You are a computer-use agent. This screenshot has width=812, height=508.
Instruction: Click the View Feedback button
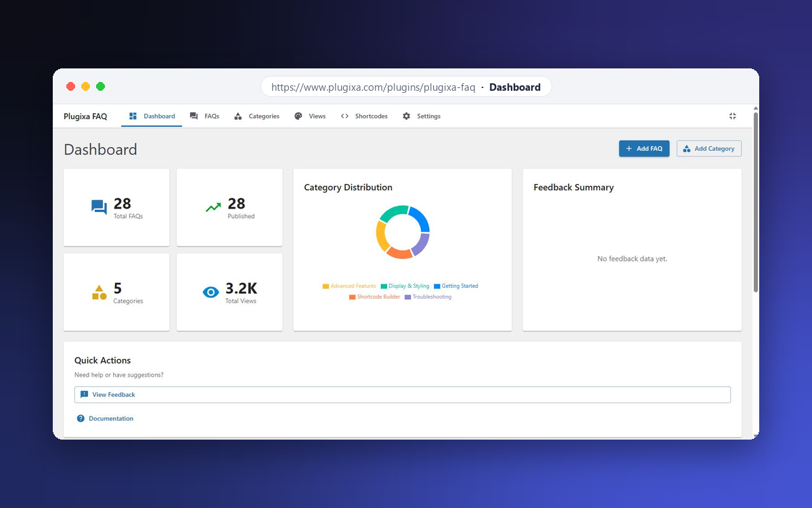pos(403,394)
